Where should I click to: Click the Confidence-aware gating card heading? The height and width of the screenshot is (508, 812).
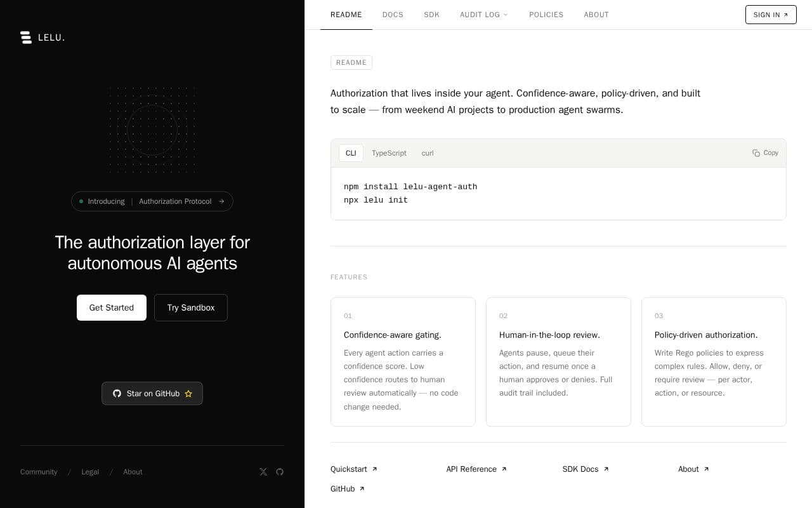coord(393,335)
